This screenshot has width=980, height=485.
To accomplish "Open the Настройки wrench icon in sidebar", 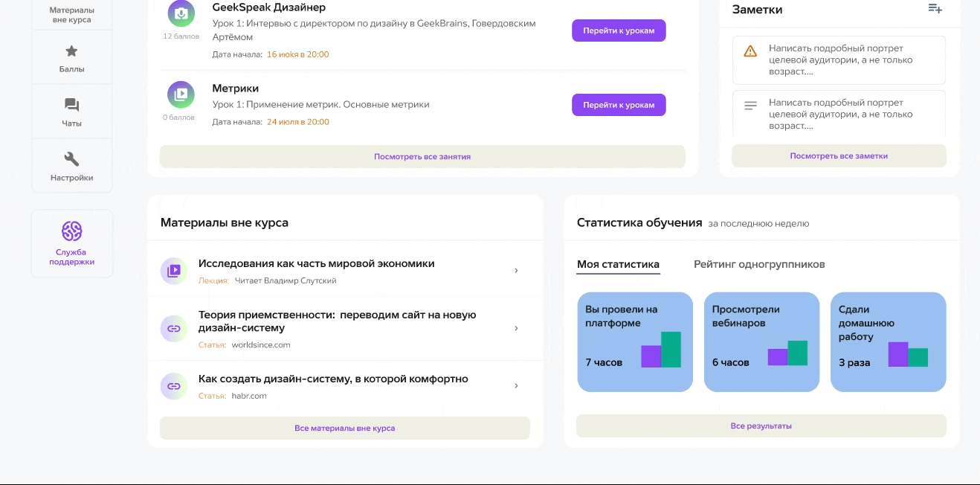I will coord(71,157).
